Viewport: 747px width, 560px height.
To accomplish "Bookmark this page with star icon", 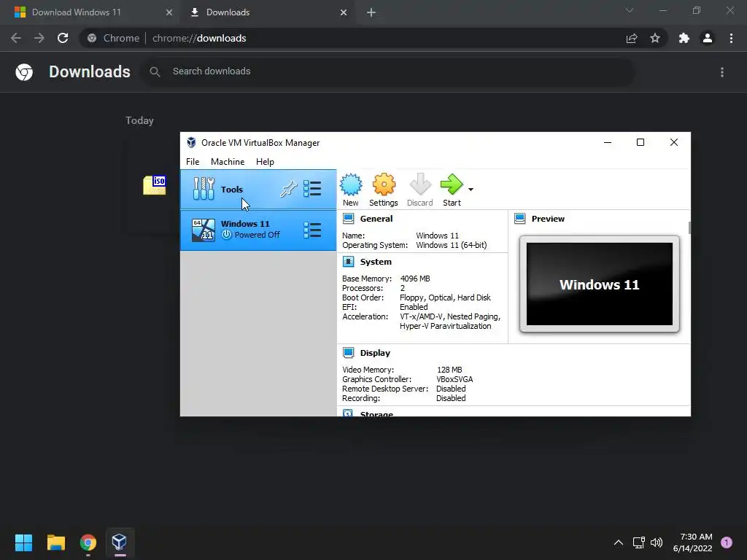I will [655, 38].
